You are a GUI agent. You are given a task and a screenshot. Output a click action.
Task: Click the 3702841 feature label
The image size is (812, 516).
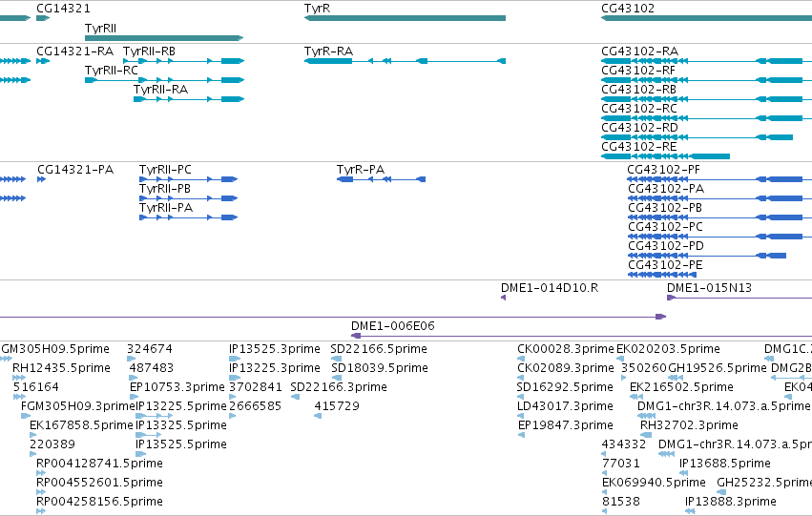(x=256, y=387)
